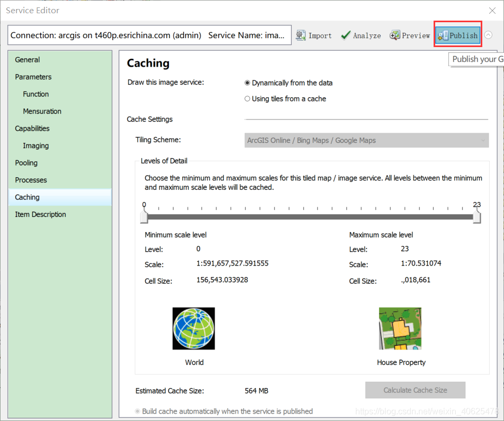Screen dimensions: 504x421
Task: Click the World globe thumbnail
Action: (x=194, y=328)
